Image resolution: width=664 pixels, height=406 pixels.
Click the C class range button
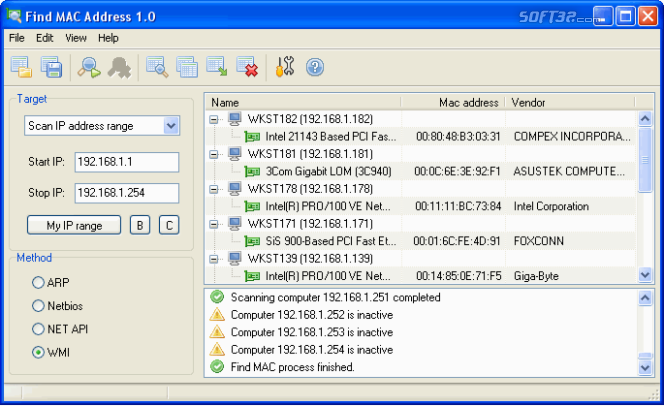click(169, 225)
